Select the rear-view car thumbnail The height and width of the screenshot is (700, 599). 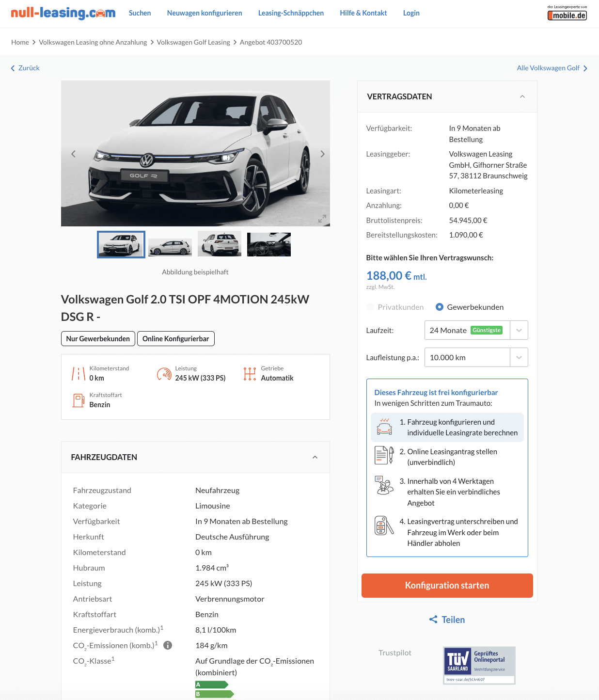pos(220,244)
